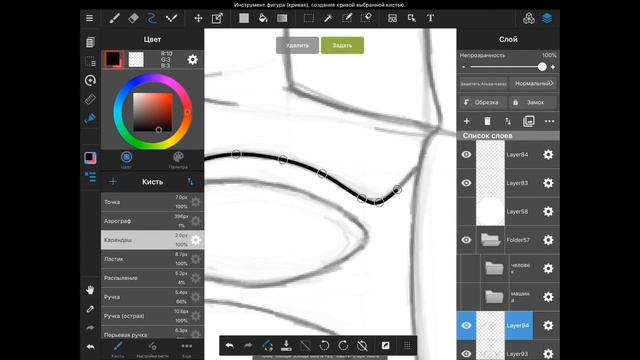
Task: Open more layer options ellipsis
Action: (549, 121)
